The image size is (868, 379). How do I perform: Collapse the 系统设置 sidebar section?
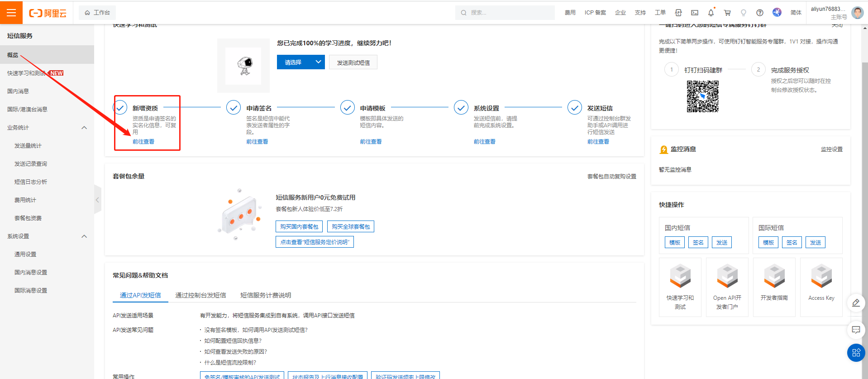pyautogui.click(x=84, y=236)
